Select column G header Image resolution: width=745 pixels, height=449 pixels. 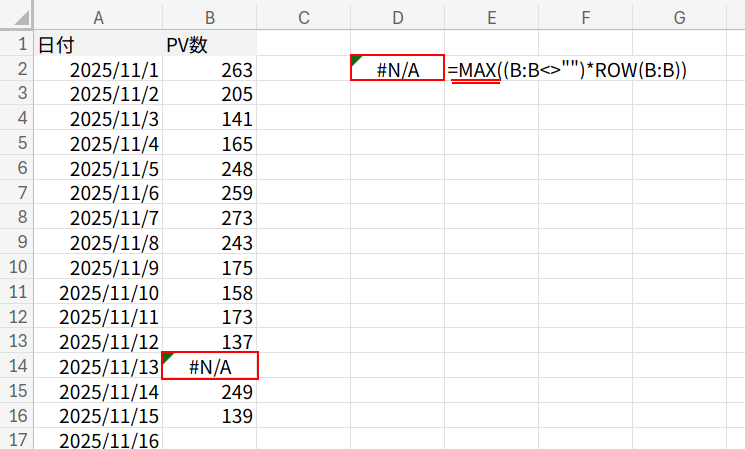click(679, 16)
